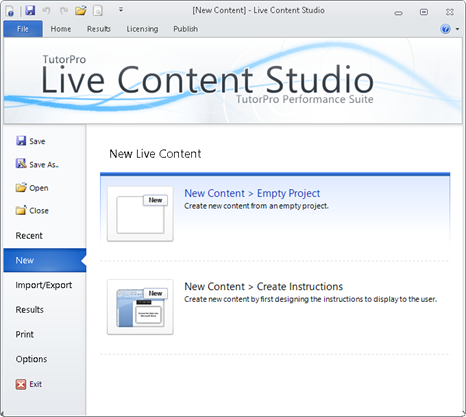Image resolution: width=466 pixels, height=417 pixels.
Task: Click New Content > Empty Project heading
Action: click(x=252, y=193)
